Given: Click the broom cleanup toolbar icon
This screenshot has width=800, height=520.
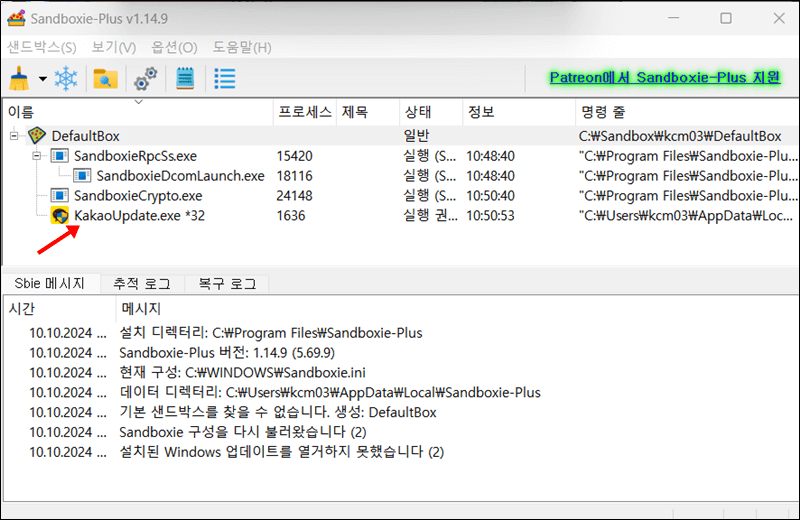Looking at the screenshot, I should point(19,79).
